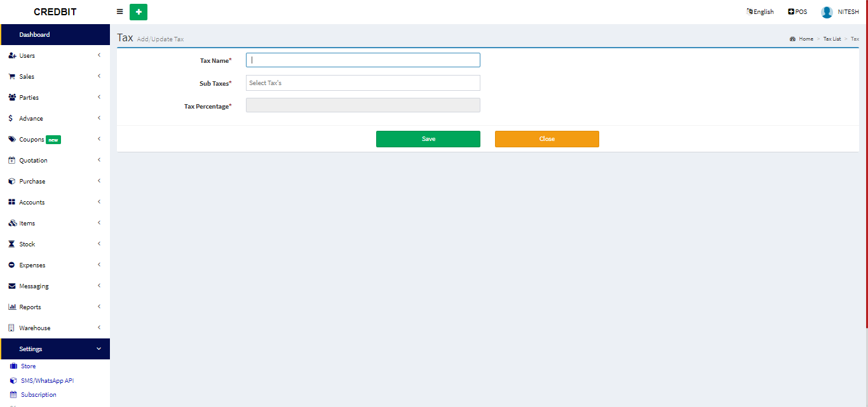Viewport: 868px width, 407px height.
Task: Open the Subscription settings link
Action: 38,395
